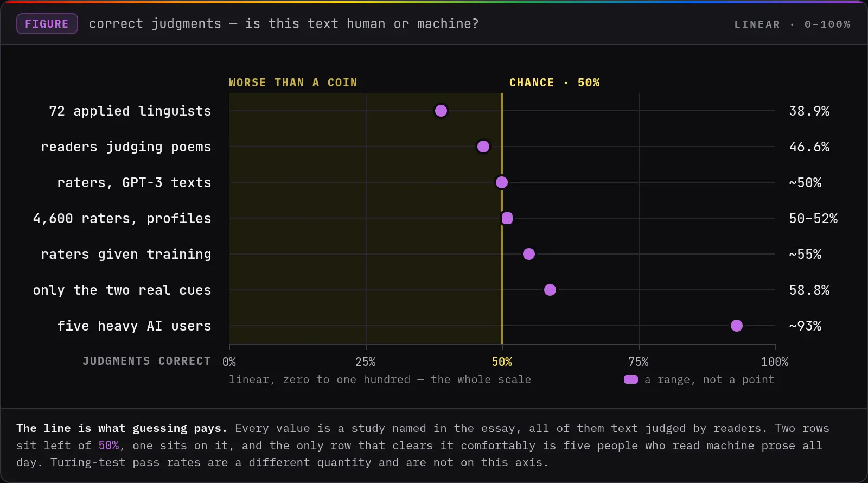868x483 pixels.
Task: Select the raters, GPT-3 texts data point
Action: pyautogui.click(x=502, y=182)
